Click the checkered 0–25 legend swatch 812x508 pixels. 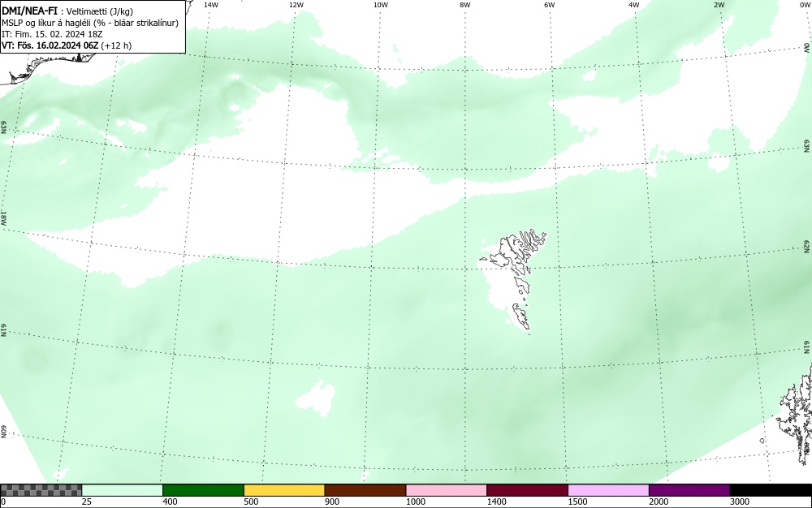coord(41,490)
